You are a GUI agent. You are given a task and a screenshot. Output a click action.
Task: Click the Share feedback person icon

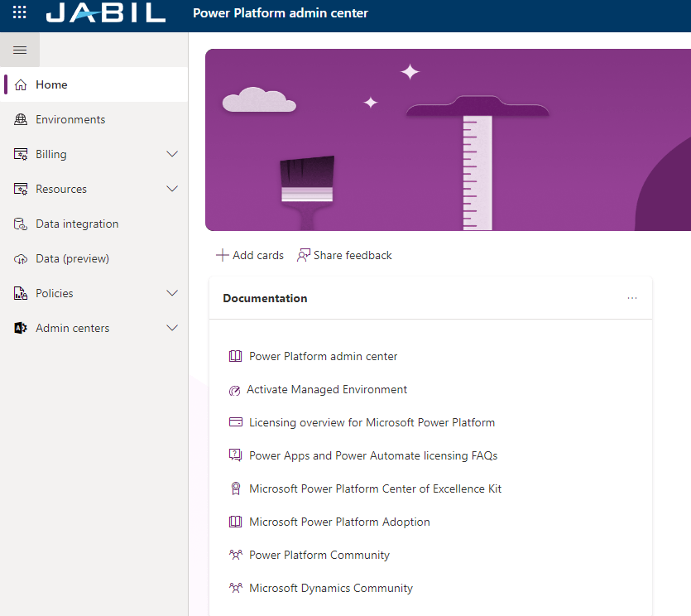point(304,255)
